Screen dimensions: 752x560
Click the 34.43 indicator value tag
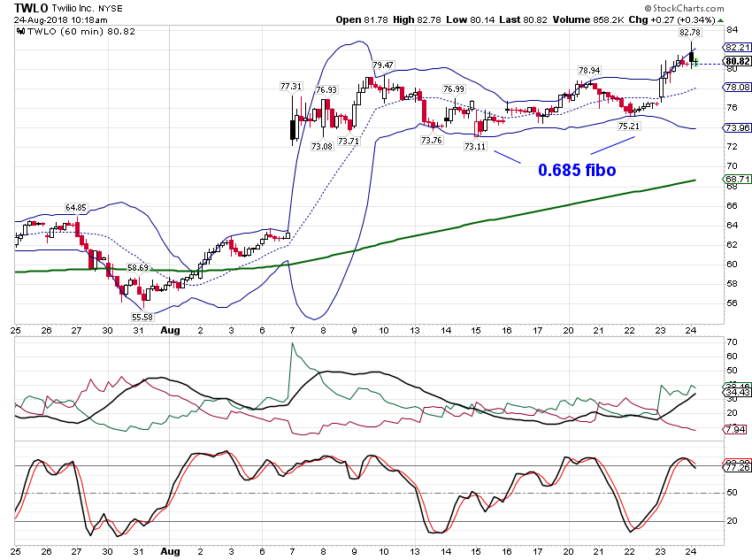[737, 393]
